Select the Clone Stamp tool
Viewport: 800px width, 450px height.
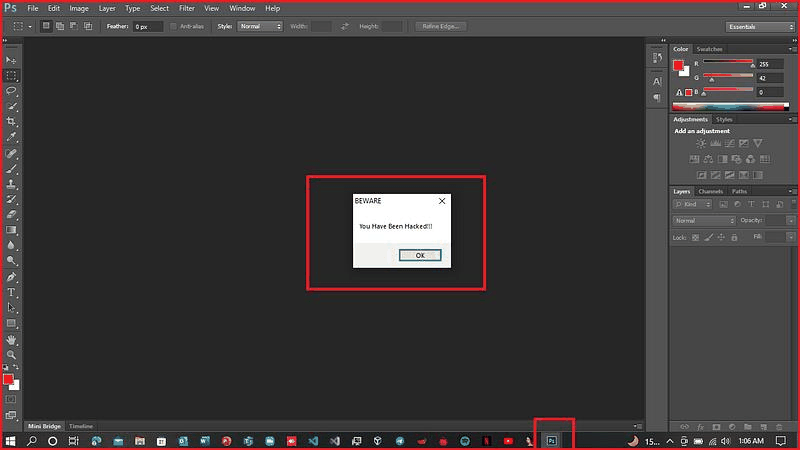[11, 184]
